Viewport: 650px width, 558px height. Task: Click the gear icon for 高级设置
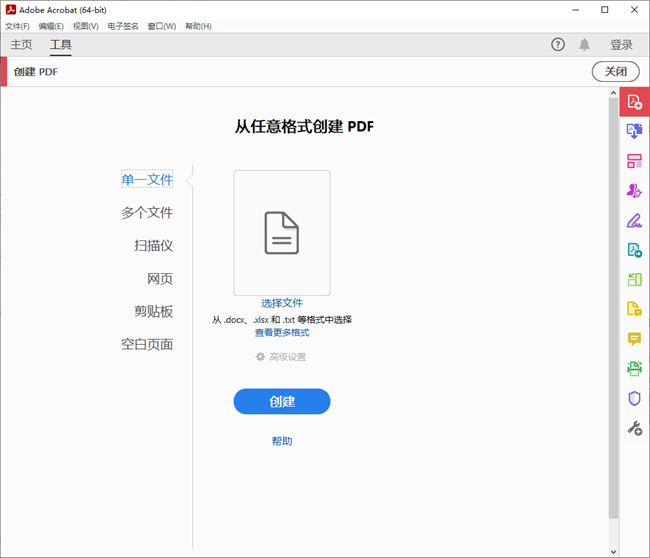click(260, 357)
